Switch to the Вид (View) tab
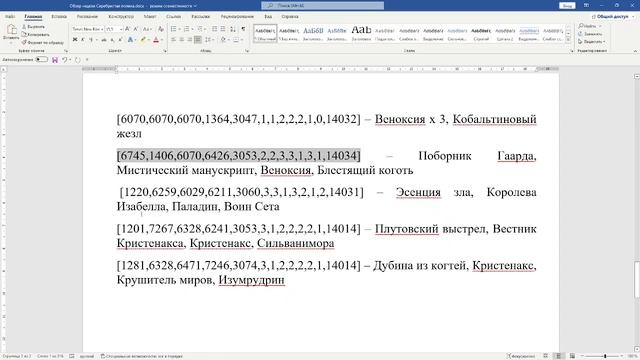The height and width of the screenshot is (360, 640). (x=268, y=17)
